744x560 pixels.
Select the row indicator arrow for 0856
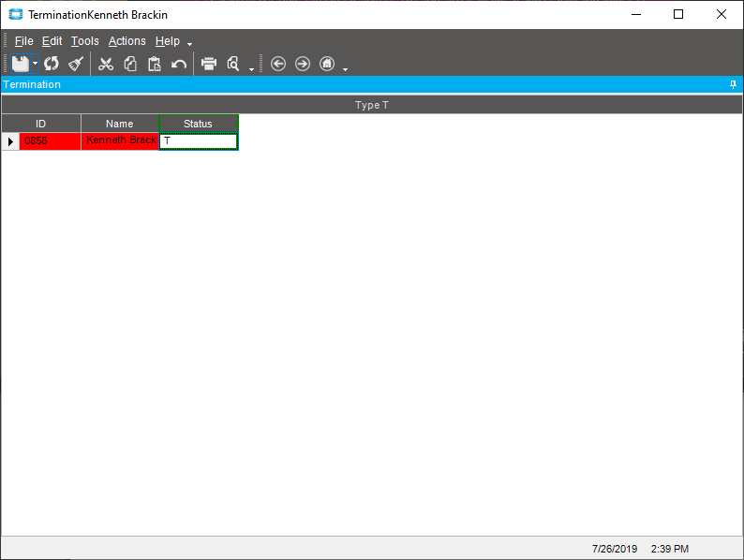(x=10, y=141)
